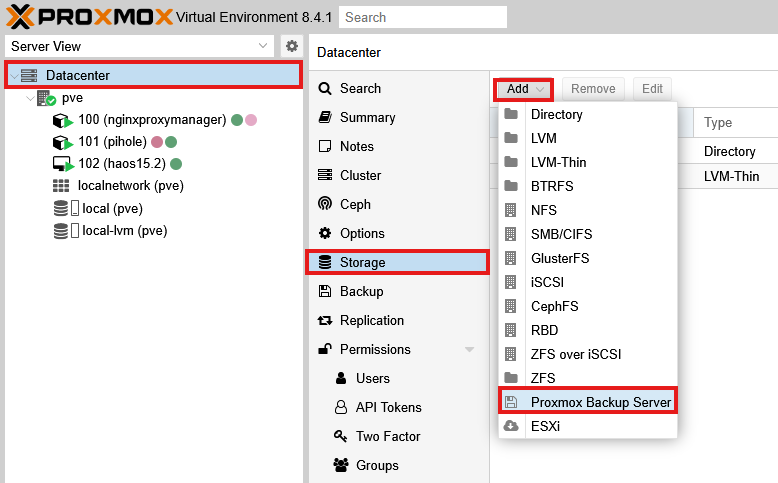Click the floppy icon beside Proxmox Backup Server
Image resolution: width=778 pixels, height=483 pixels.
(x=511, y=402)
